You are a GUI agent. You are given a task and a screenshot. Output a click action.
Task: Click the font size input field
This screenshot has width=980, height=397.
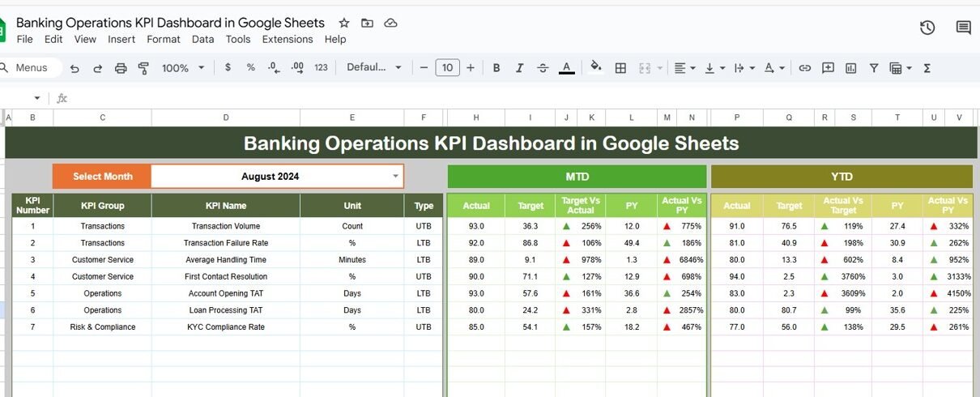click(x=447, y=68)
